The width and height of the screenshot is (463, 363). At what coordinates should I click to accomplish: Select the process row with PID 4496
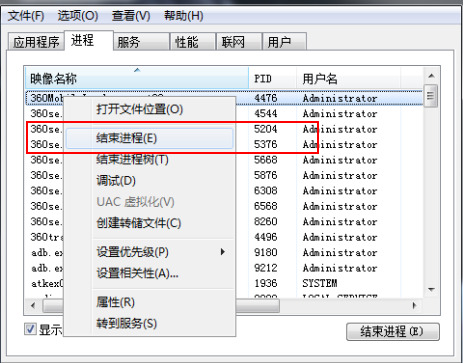click(224, 237)
